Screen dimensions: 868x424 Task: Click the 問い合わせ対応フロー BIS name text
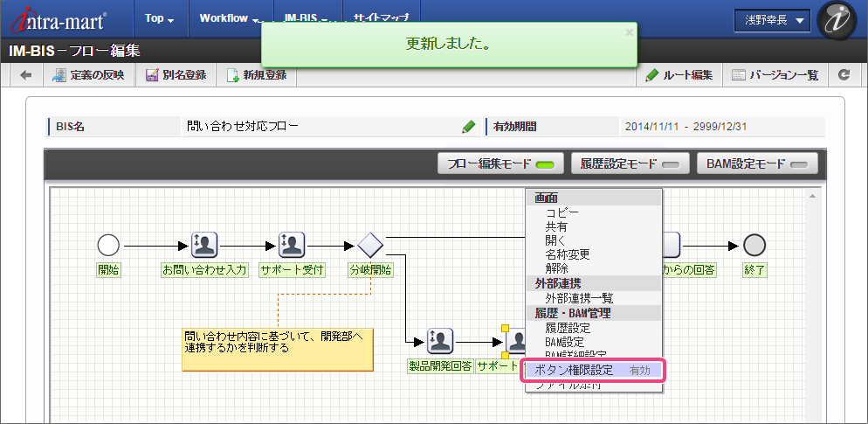point(243,127)
